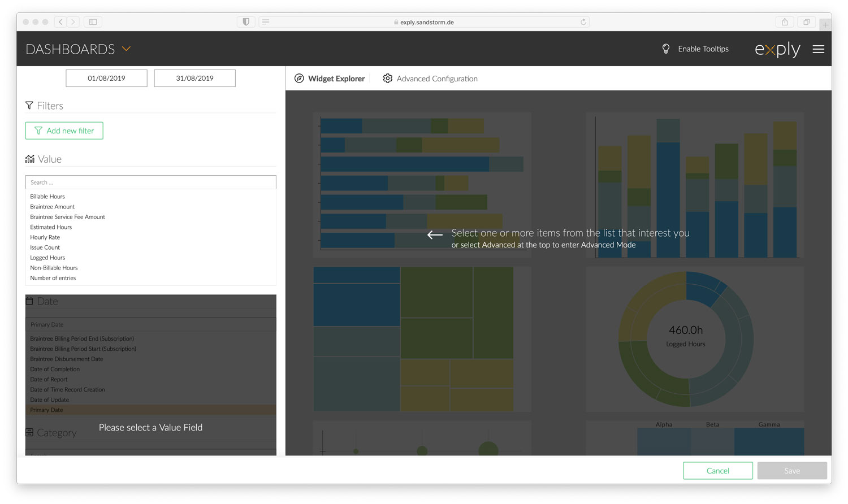Open the start date field 01/08/2019
This screenshot has height=504, width=848.
(106, 78)
